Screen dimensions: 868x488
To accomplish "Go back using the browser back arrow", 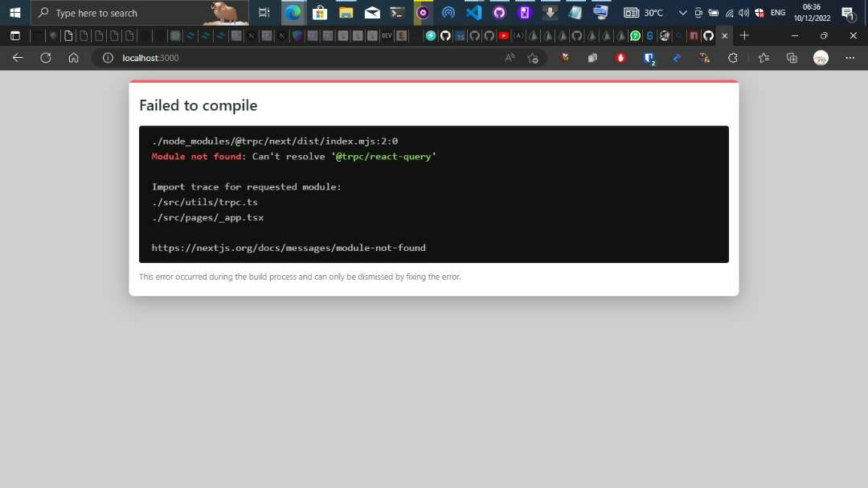I will [x=18, y=58].
